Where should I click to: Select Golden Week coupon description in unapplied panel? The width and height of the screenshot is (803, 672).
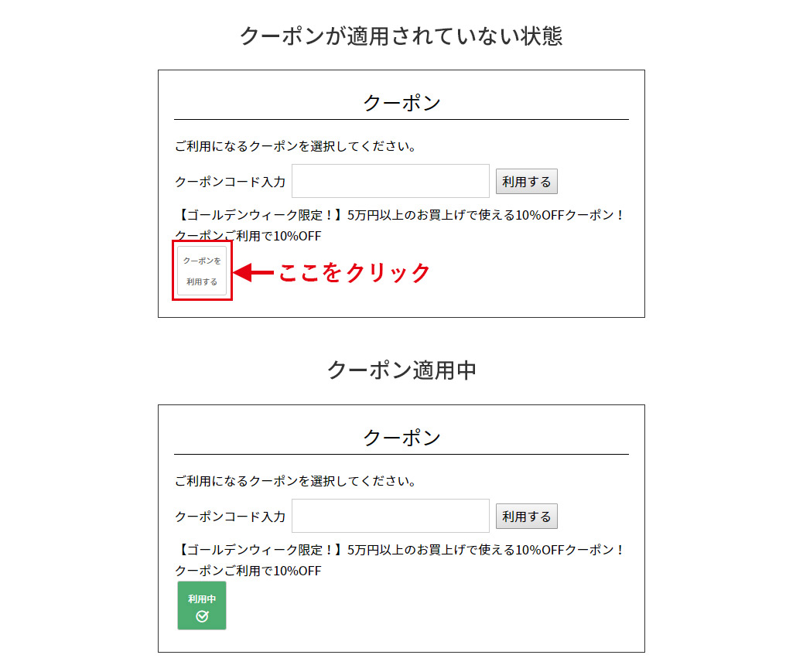point(401,215)
